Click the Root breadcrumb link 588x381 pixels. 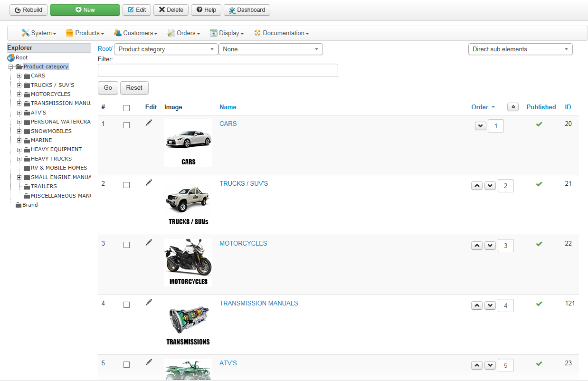tap(104, 49)
